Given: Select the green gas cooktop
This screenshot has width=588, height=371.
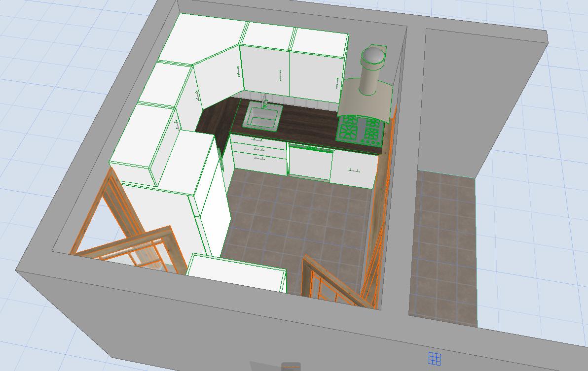Looking at the screenshot, I should [x=359, y=131].
